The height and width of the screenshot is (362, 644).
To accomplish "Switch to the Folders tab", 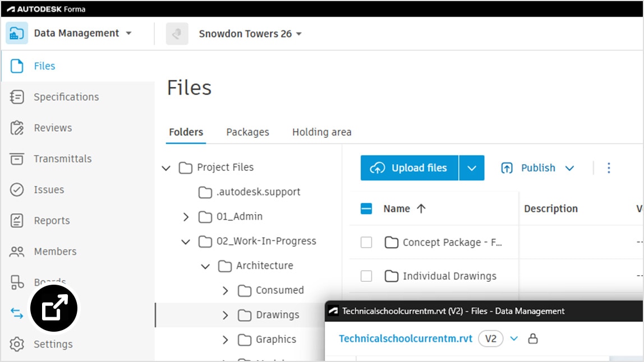I will 186,132.
